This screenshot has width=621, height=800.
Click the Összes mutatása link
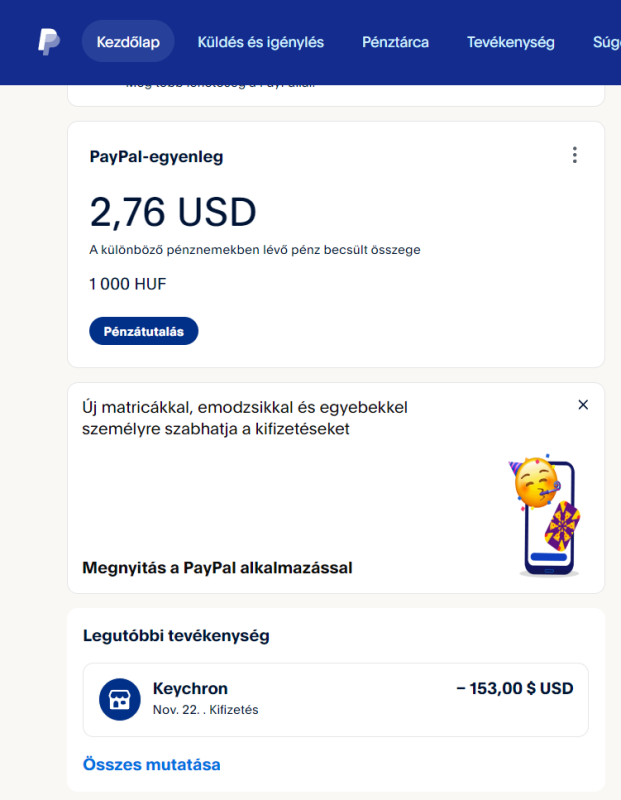pos(151,765)
